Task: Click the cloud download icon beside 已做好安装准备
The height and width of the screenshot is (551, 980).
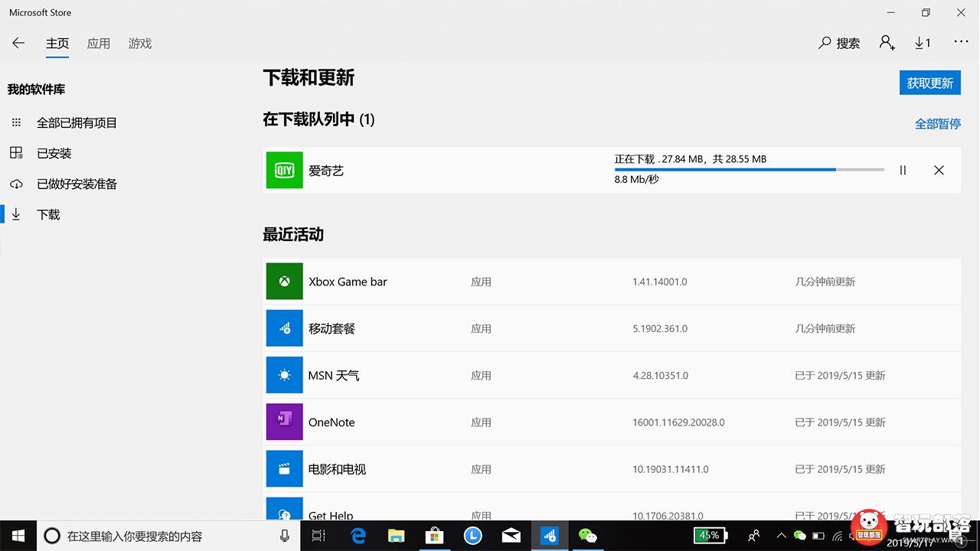Action: point(16,184)
